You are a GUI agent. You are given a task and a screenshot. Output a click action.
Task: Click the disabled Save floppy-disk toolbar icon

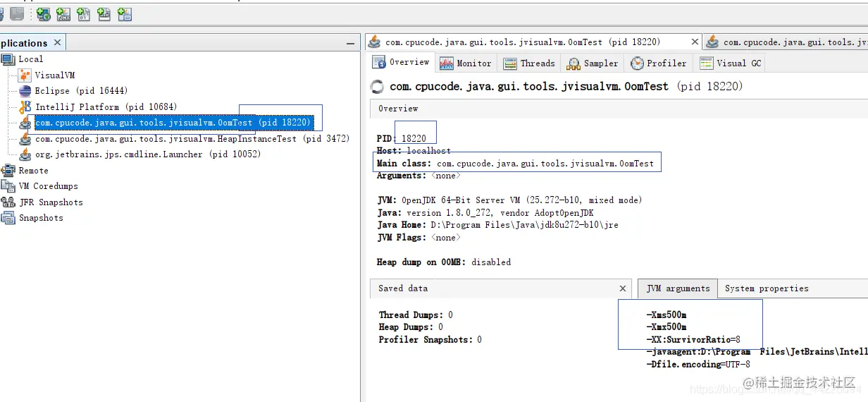coord(16,13)
